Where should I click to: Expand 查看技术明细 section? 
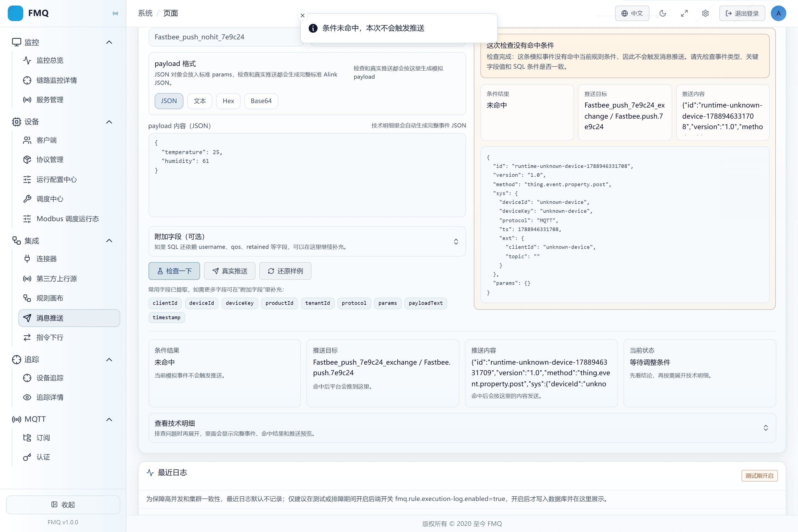coord(462,428)
